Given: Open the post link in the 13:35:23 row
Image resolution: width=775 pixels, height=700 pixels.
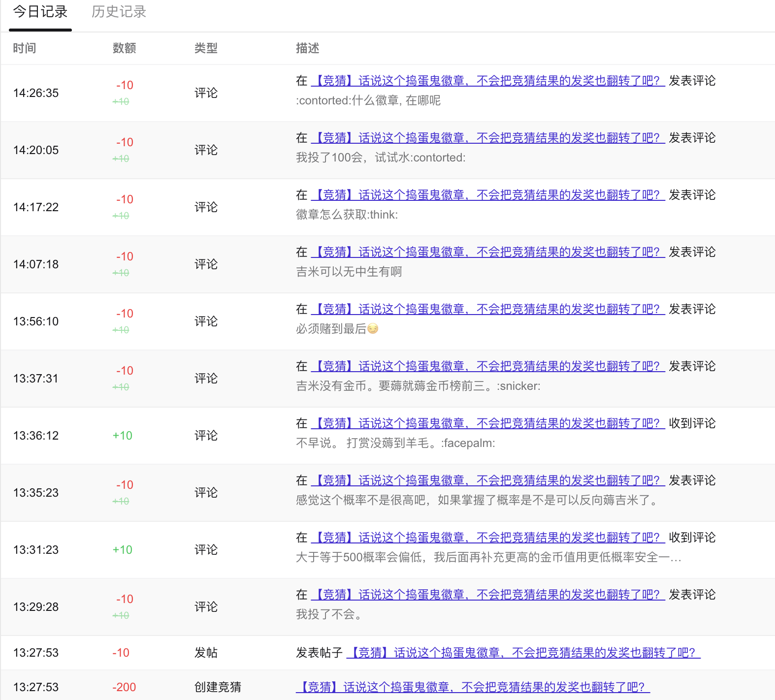Looking at the screenshot, I should [487, 480].
